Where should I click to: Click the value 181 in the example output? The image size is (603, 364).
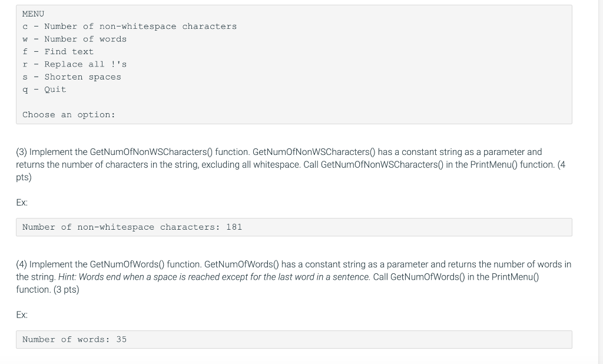pos(234,227)
